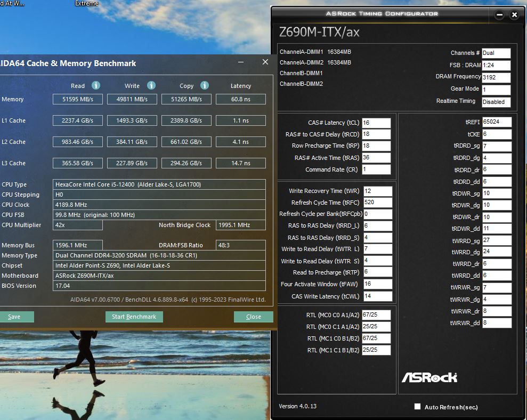Image resolution: width=527 pixels, height=420 pixels.
Task: Click L3 Cache Latency value 14.7 ns
Action: click(x=241, y=163)
